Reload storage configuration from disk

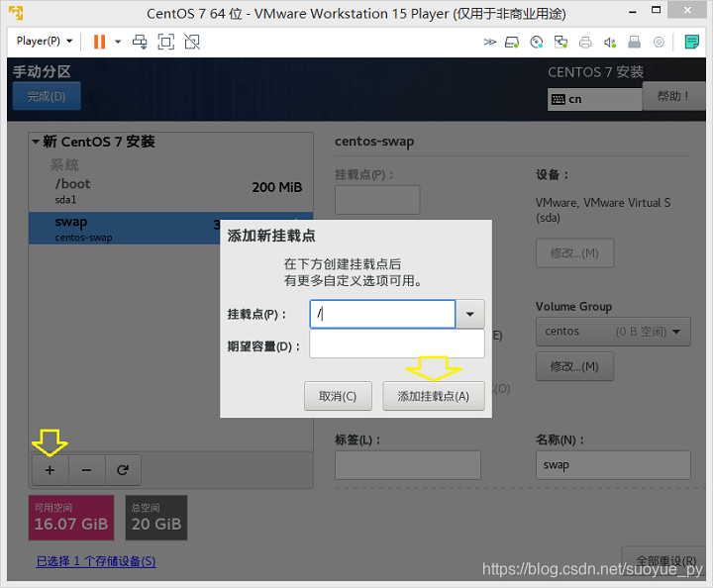pyautogui.click(x=123, y=470)
